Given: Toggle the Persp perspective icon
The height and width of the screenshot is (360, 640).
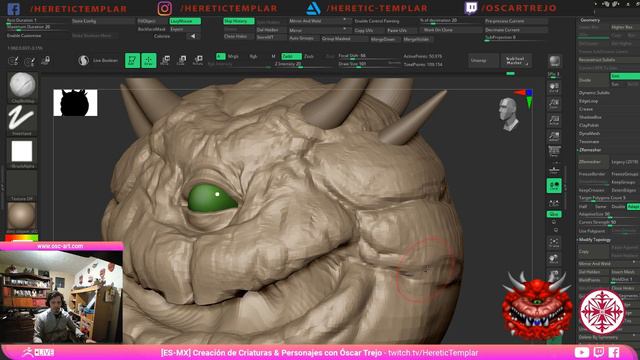Looking at the screenshot, I should click(554, 151).
